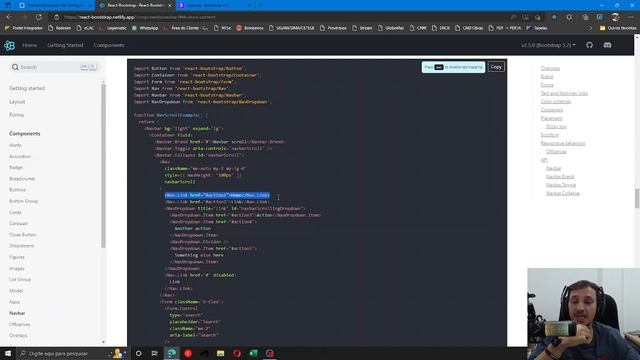Image resolution: width=640 pixels, height=360 pixels.
Task: Click the browser back arrow
Action: [9, 17]
